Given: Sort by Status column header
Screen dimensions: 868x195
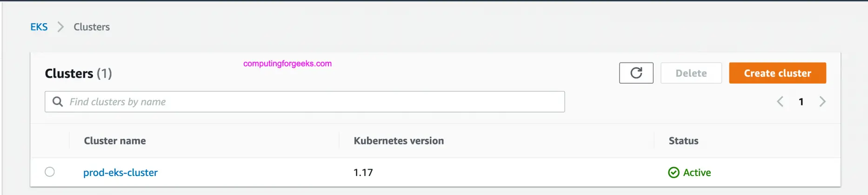Looking at the screenshot, I should (x=683, y=141).
